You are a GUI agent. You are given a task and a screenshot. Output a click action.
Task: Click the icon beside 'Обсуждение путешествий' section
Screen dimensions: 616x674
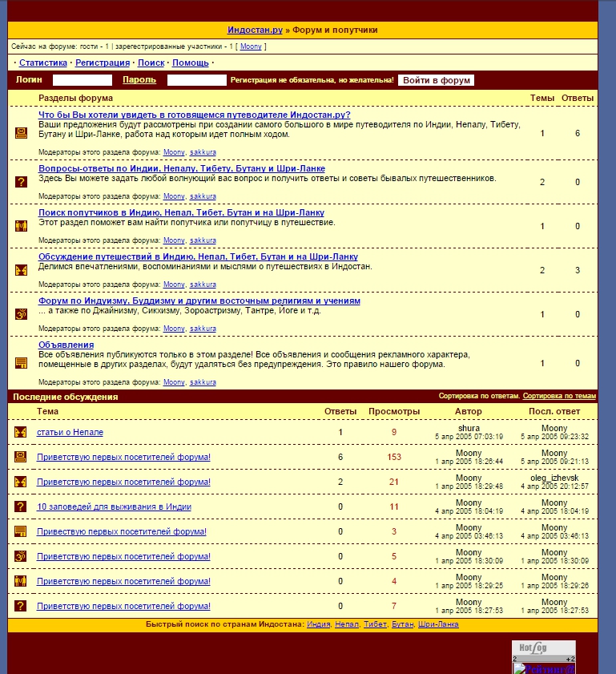coord(21,270)
